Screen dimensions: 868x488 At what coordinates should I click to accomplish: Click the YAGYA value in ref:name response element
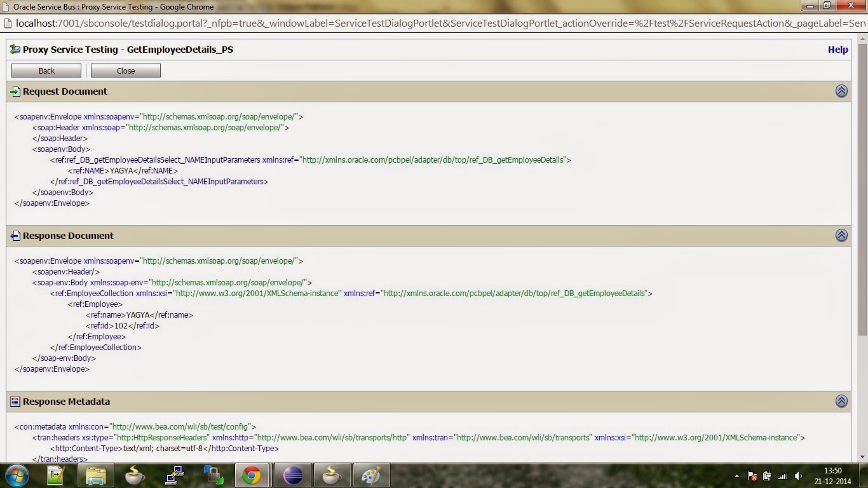point(138,315)
